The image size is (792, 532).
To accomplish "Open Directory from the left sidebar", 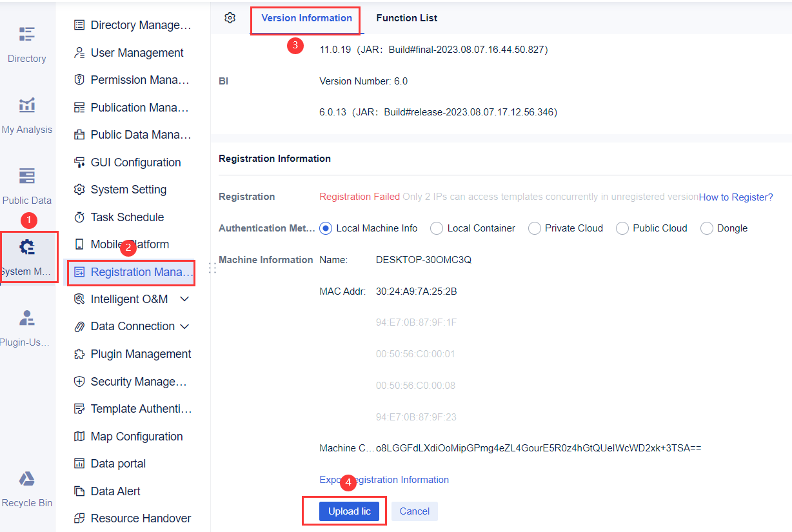I will coord(26,42).
